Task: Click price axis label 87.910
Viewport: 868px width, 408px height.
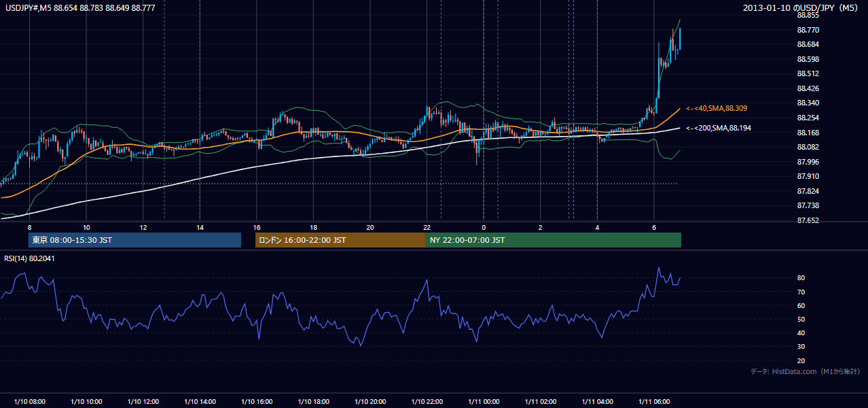Action: [x=809, y=176]
